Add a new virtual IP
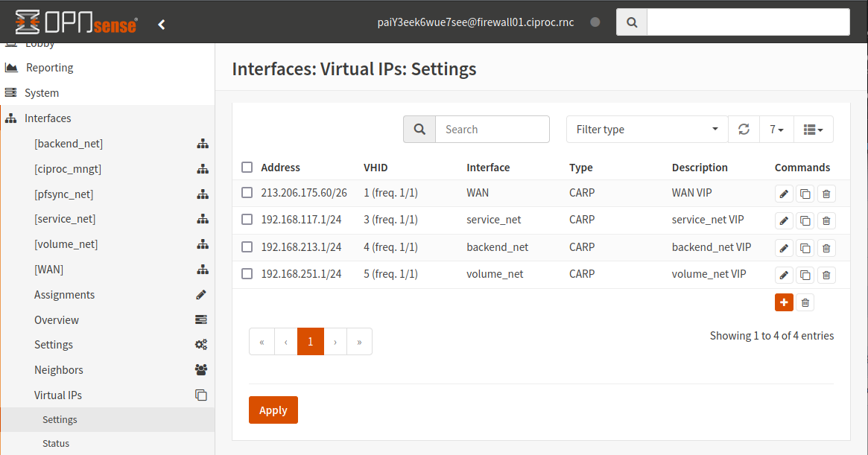 click(784, 302)
